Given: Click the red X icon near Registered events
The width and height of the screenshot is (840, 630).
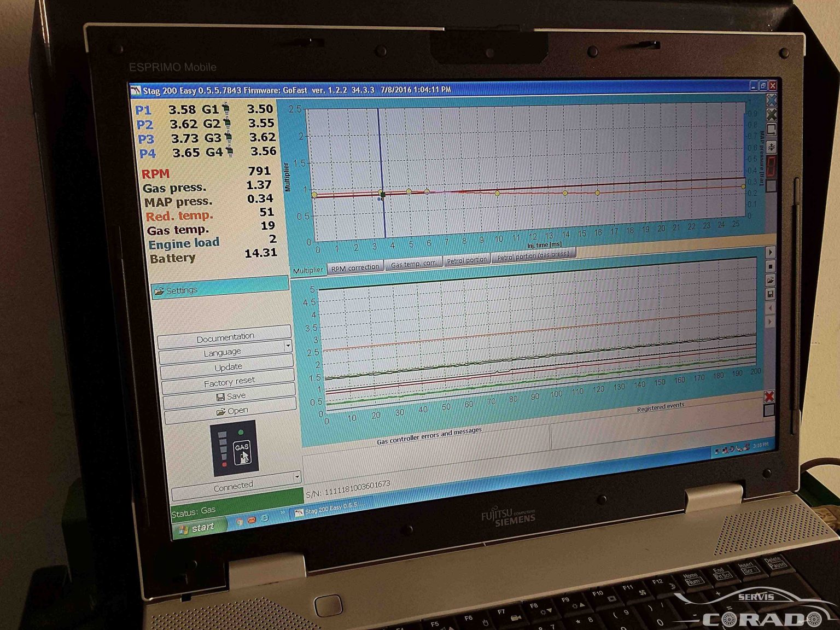Looking at the screenshot, I should coord(769,396).
